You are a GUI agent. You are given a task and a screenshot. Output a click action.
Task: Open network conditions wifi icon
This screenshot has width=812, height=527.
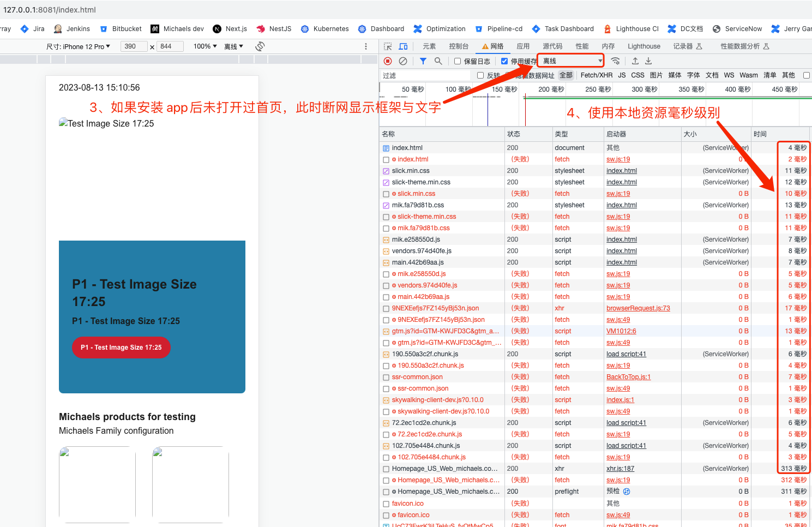(x=615, y=61)
